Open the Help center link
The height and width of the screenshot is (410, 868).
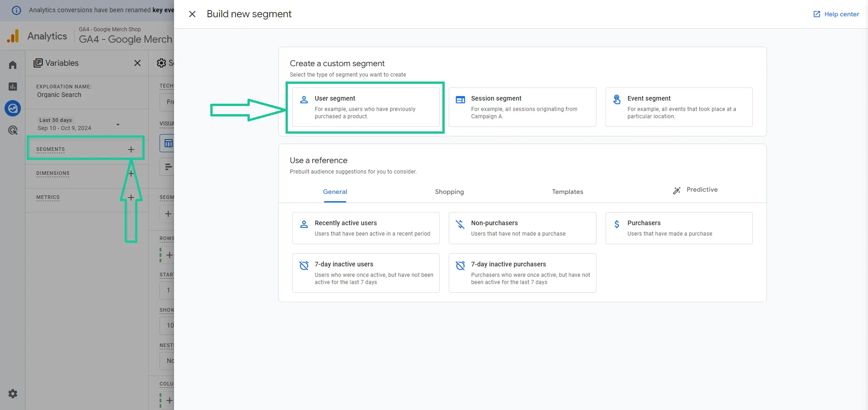point(836,14)
